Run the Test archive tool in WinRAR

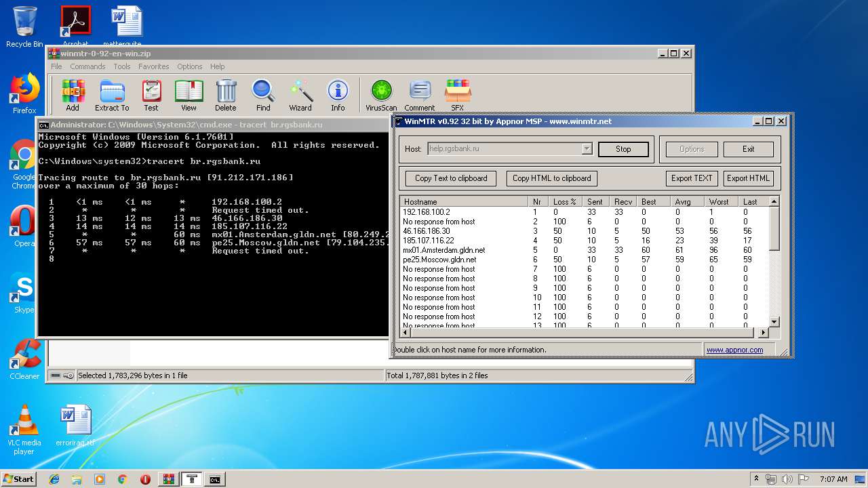tap(151, 96)
